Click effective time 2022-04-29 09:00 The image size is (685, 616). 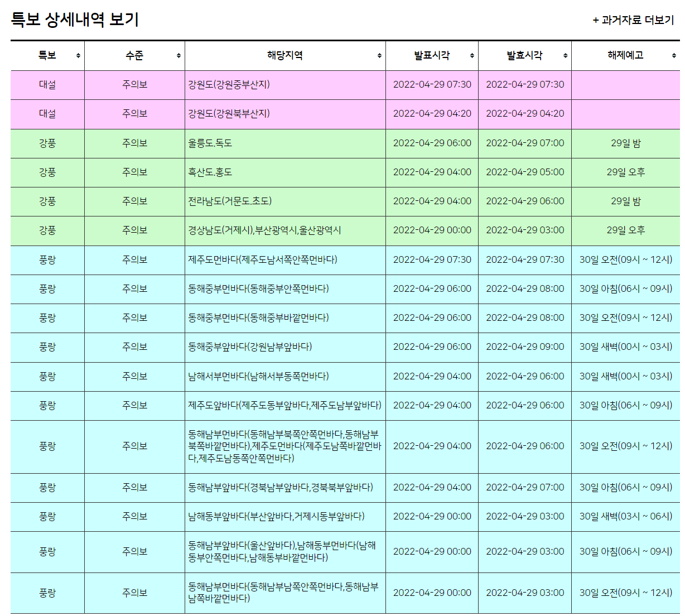[525, 347]
